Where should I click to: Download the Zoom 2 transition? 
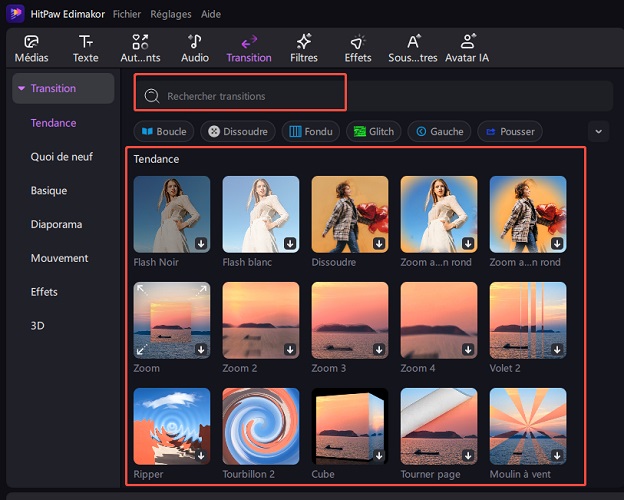tap(290, 349)
